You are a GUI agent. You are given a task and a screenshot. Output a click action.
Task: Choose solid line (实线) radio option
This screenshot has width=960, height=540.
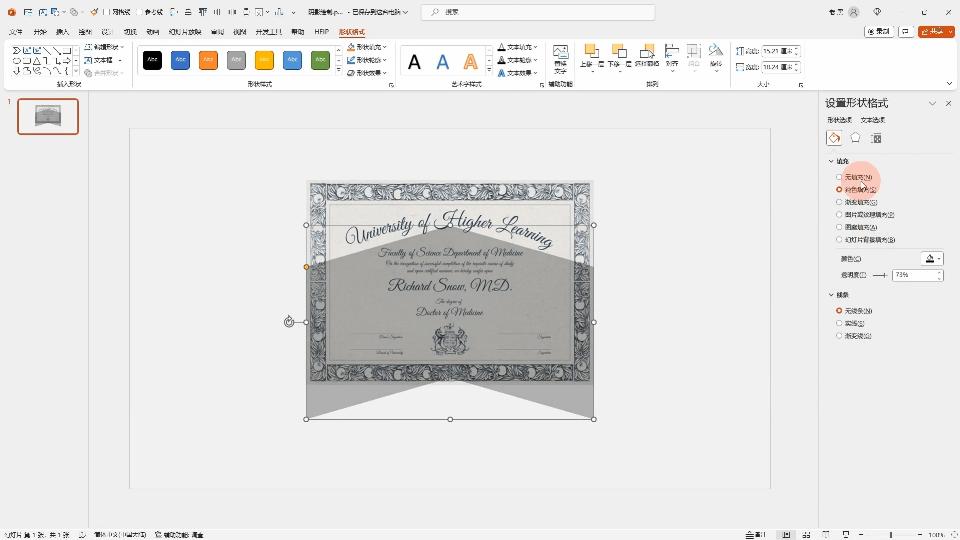(839, 323)
